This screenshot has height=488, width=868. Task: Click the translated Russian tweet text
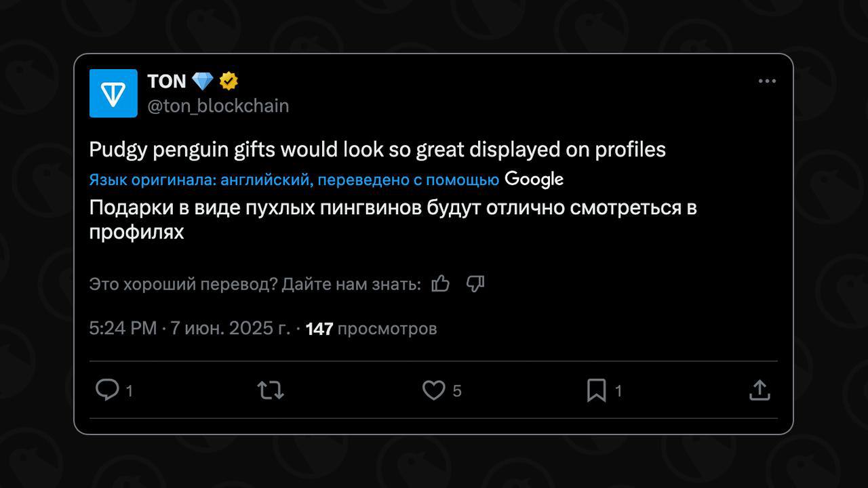click(393, 219)
